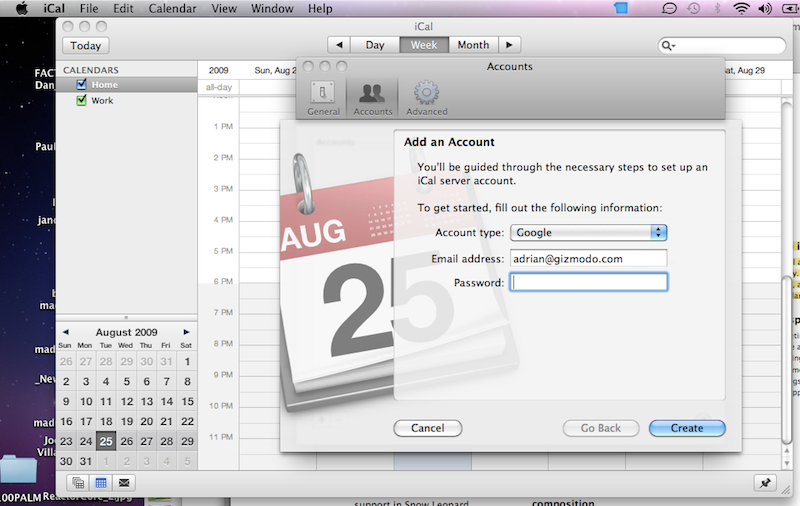Open the Advanced preferences gear
The height and width of the screenshot is (506, 800).
point(427,98)
